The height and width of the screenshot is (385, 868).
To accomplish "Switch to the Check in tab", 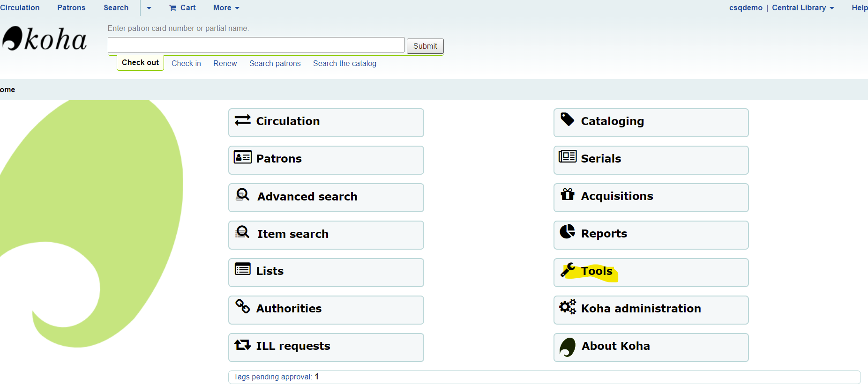I will point(186,63).
